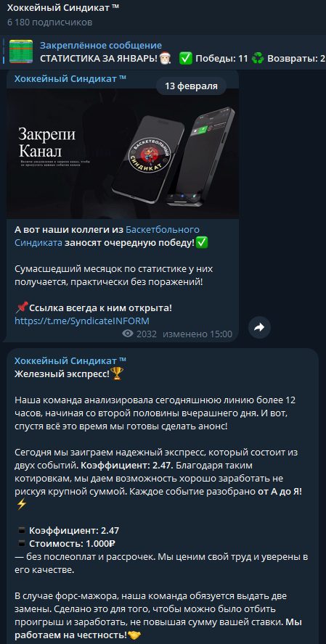This screenshot has height=644, width=326.
Task: Click the Баскетбольный Синдикат logo on the phone
Action: tap(149, 156)
